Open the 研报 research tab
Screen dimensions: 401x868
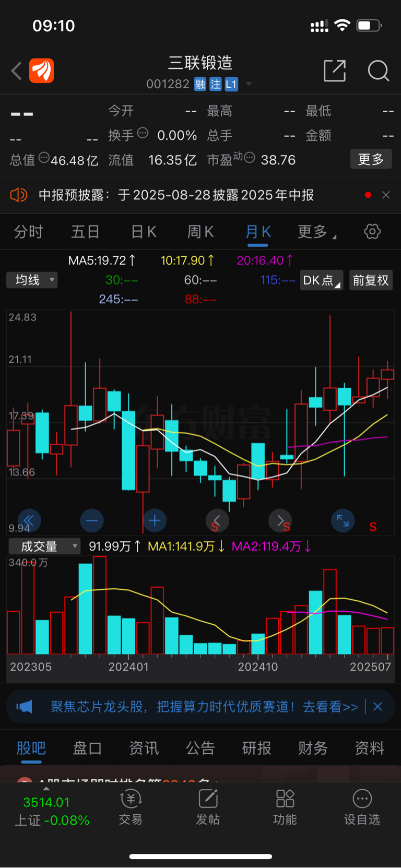(x=257, y=748)
